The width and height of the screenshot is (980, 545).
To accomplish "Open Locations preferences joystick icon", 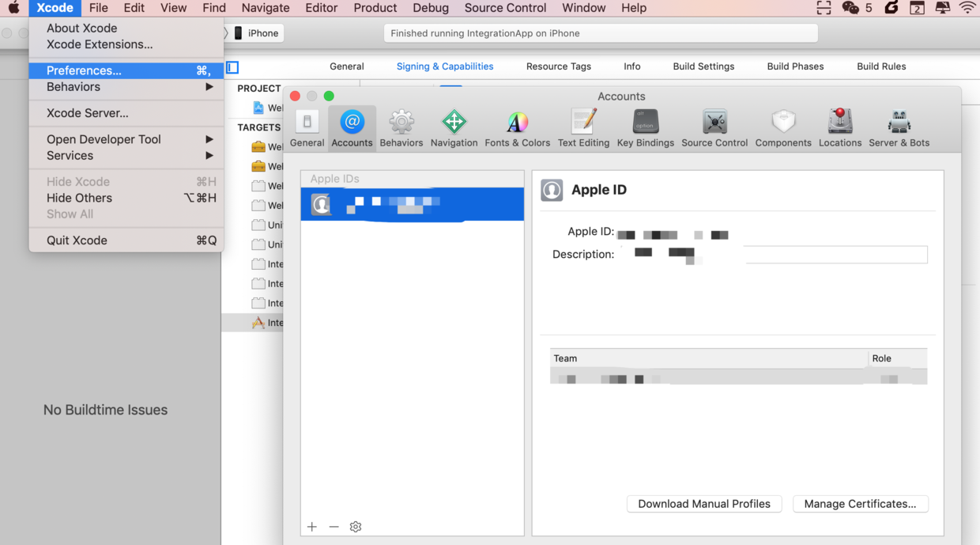I will [840, 122].
